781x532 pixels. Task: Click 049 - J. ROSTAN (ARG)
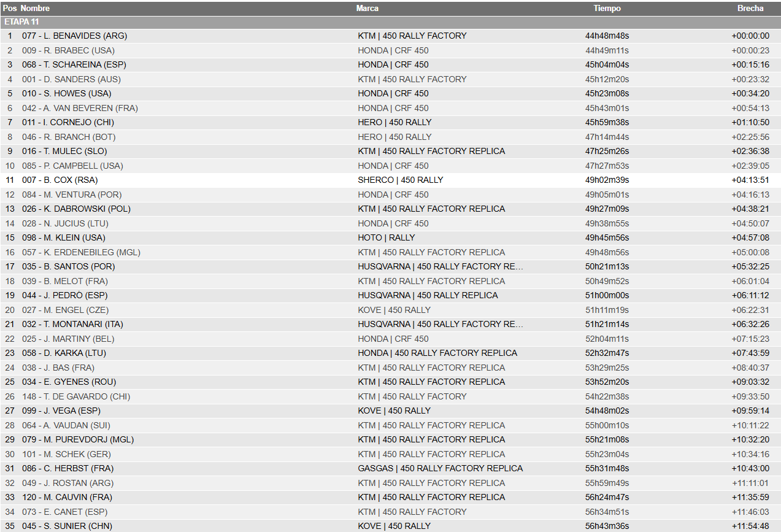[67, 483]
